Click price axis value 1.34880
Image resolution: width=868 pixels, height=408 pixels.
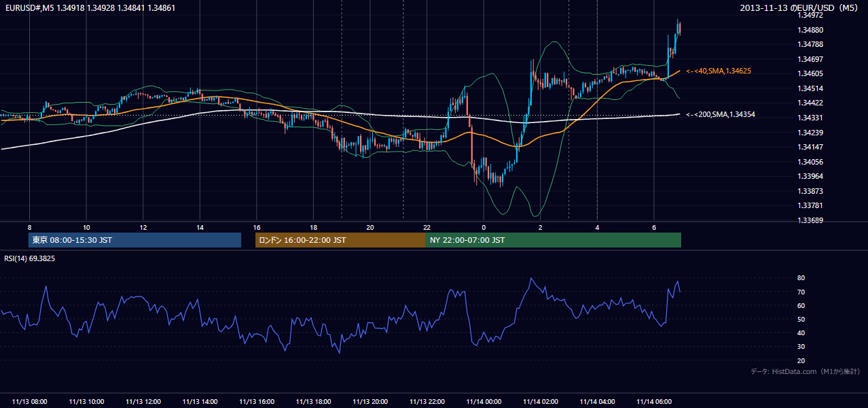(810, 30)
